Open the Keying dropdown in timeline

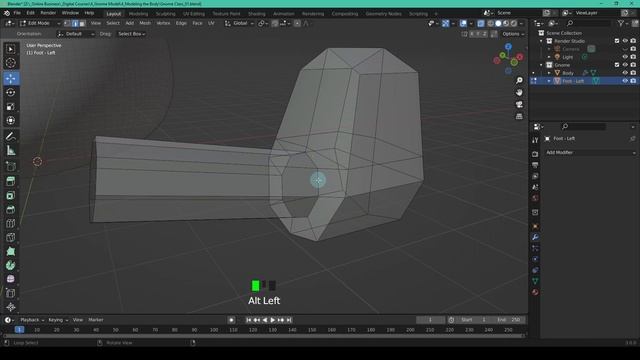58,320
